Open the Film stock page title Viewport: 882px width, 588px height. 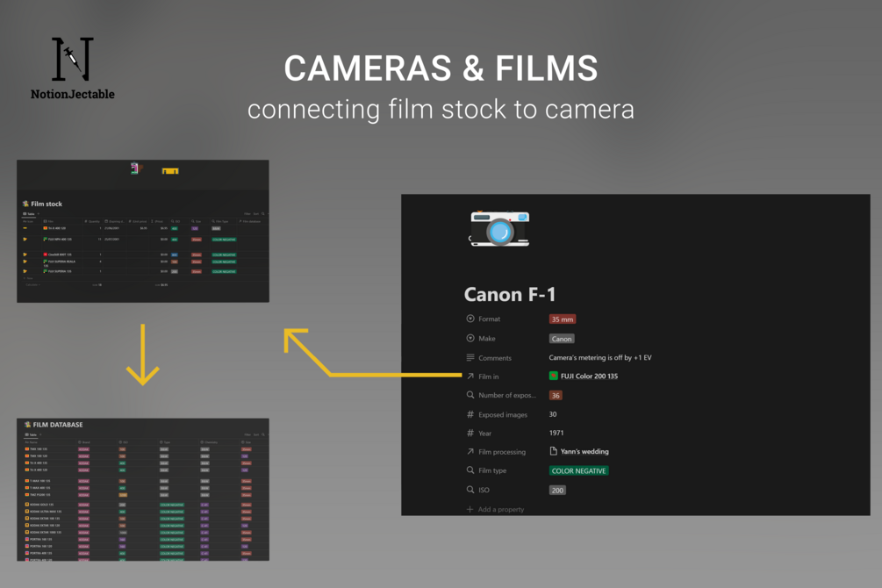(x=47, y=204)
